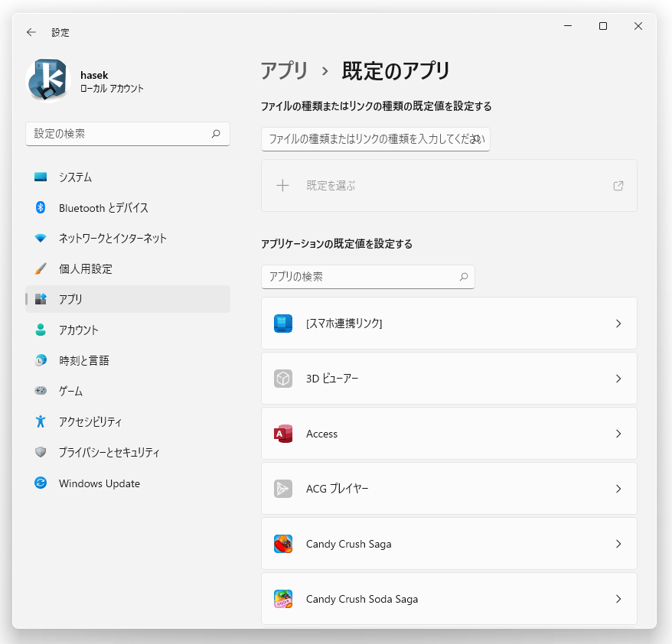Select the アカウント category
Screen dimensions: 672x644
coord(128,330)
